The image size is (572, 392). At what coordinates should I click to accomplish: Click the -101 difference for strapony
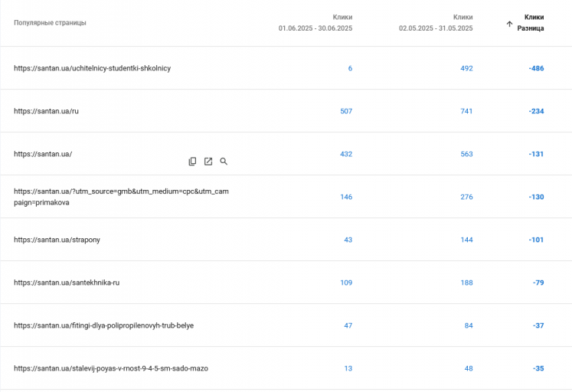tap(536, 240)
